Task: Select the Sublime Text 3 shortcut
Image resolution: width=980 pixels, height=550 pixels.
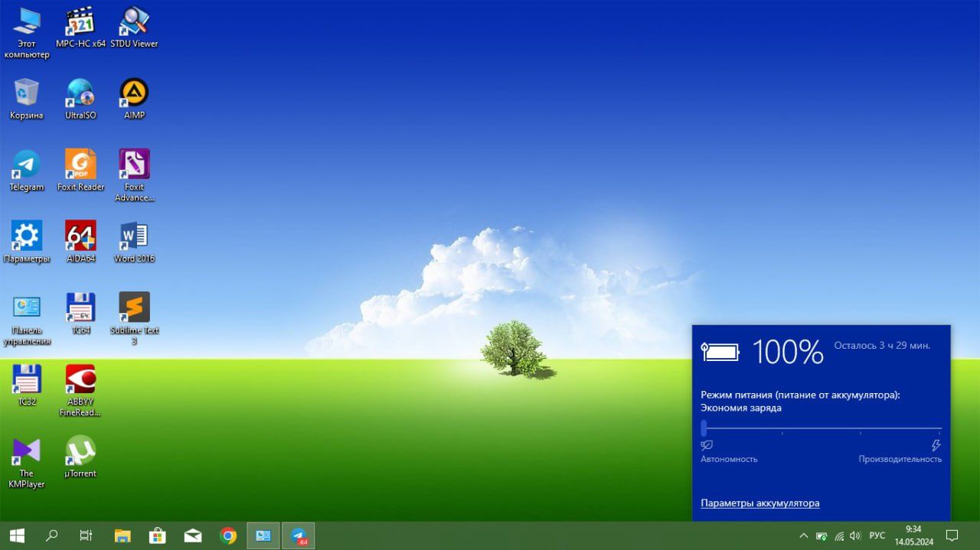Action: pos(134,318)
